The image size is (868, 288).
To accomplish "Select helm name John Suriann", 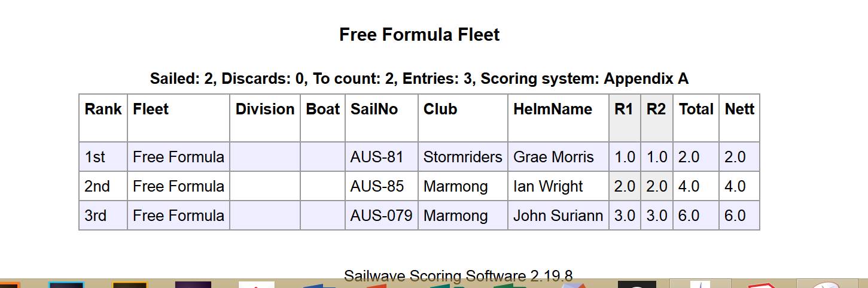I will [x=558, y=216].
